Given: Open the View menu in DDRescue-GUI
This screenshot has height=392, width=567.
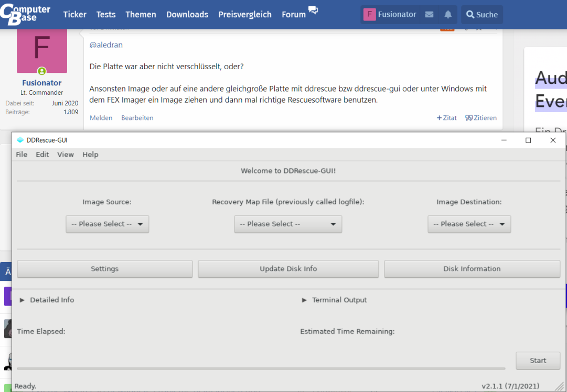Looking at the screenshot, I should (x=66, y=155).
